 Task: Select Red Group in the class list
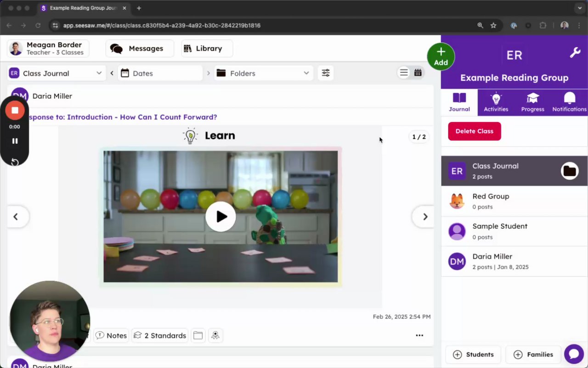click(x=514, y=201)
